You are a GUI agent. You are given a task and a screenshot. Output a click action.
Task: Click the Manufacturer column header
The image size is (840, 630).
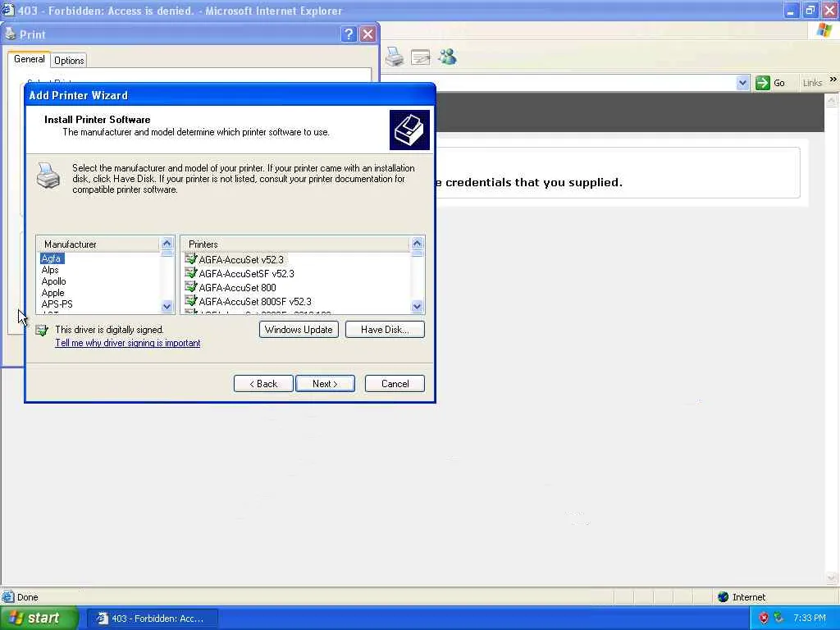coord(98,244)
